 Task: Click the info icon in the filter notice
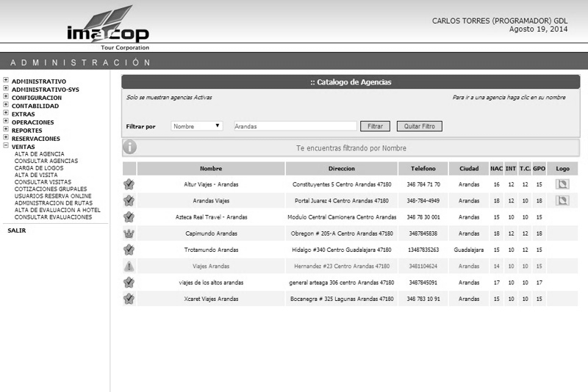[130, 148]
